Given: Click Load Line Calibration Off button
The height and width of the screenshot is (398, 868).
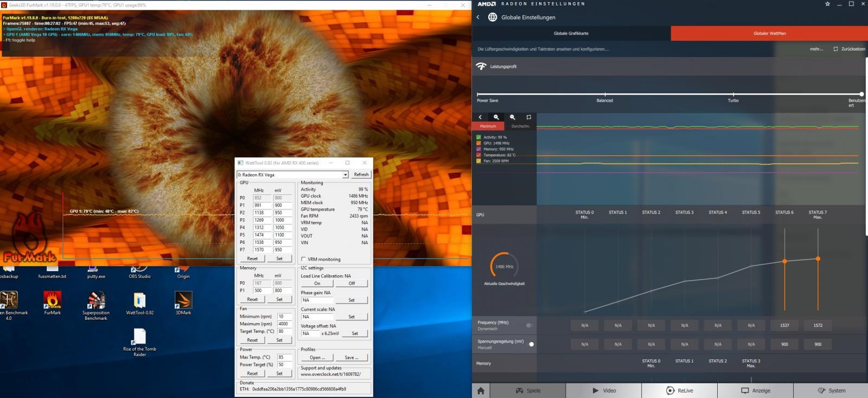Looking at the screenshot, I should pos(352,283).
